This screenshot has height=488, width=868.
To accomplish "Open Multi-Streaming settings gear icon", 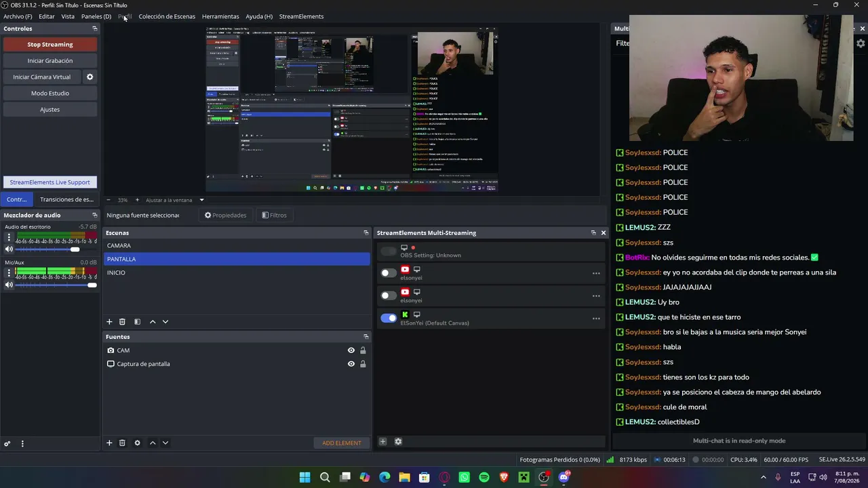I will [398, 442].
